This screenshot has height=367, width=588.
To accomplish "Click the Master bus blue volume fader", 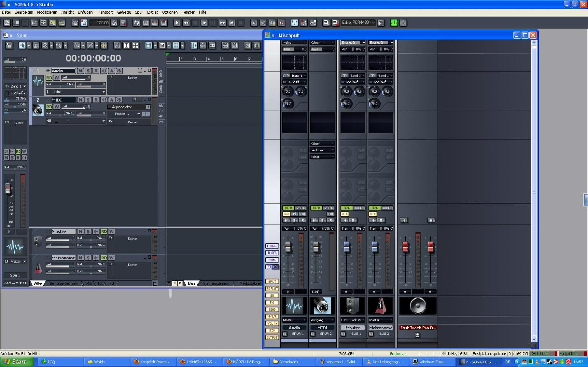I will (346, 246).
